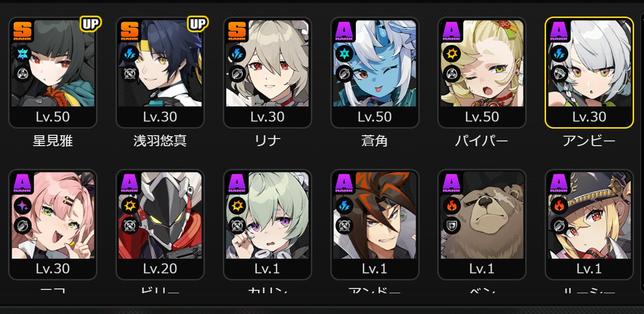Viewport: 644px width, 314px height.
Task: Click the S rank badge on 星見雅
Action: (22, 32)
